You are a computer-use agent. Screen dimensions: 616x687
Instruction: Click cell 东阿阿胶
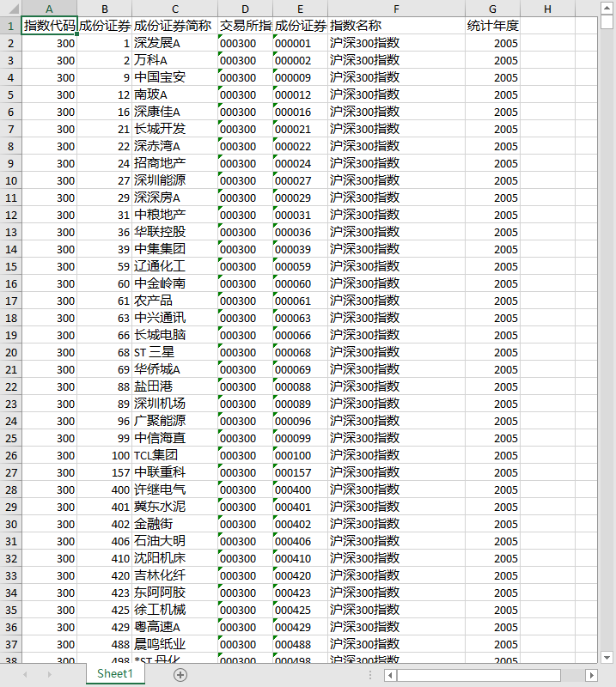(174, 593)
